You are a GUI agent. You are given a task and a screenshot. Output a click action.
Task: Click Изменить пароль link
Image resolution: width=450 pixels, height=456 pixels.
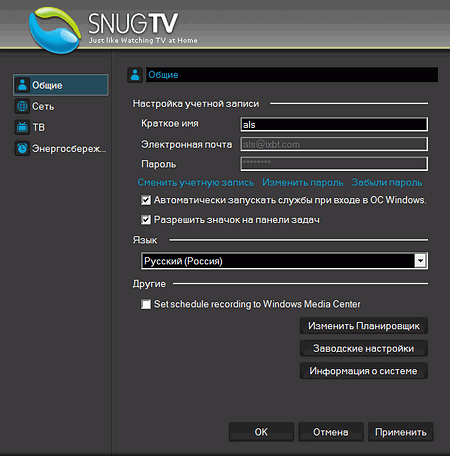(303, 183)
